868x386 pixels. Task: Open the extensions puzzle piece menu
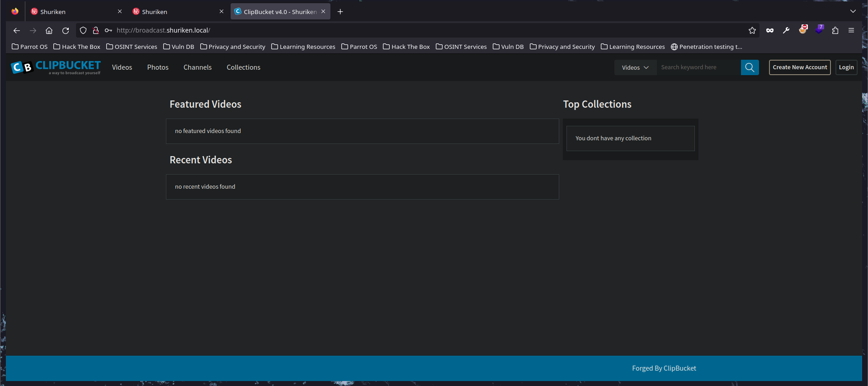(835, 30)
